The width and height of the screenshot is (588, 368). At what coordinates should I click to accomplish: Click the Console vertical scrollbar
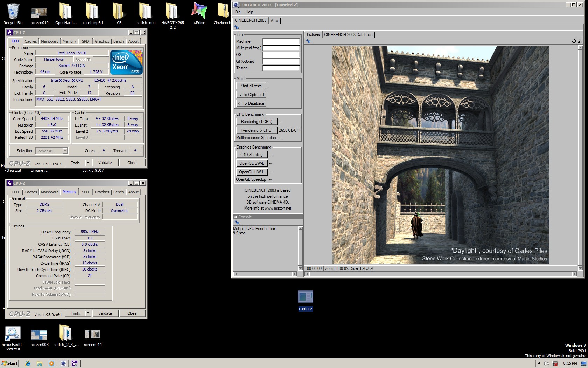(300, 248)
